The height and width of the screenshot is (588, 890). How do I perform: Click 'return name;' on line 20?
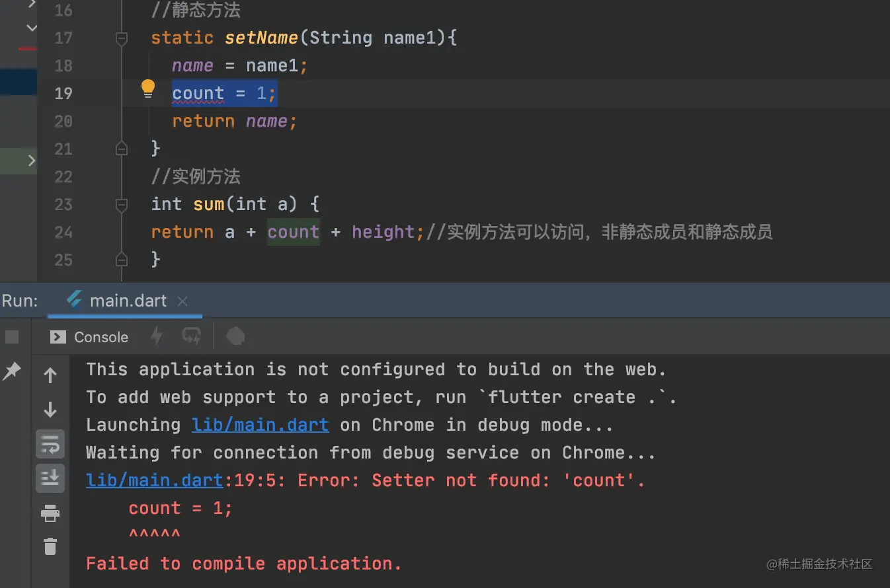pyautogui.click(x=235, y=122)
